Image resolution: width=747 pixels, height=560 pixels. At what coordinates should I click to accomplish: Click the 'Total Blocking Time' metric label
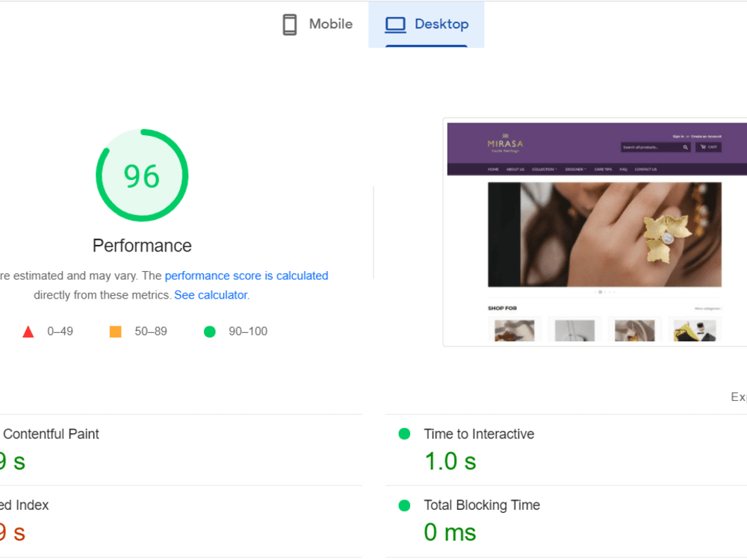click(x=482, y=505)
